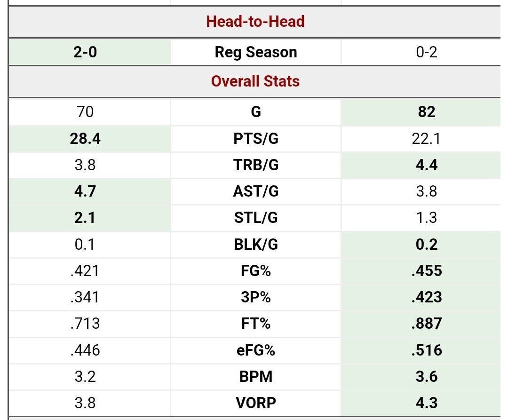Select the FG% stat label
Image resolution: width=508 pixels, height=420 pixels.
(x=255, y=271)
